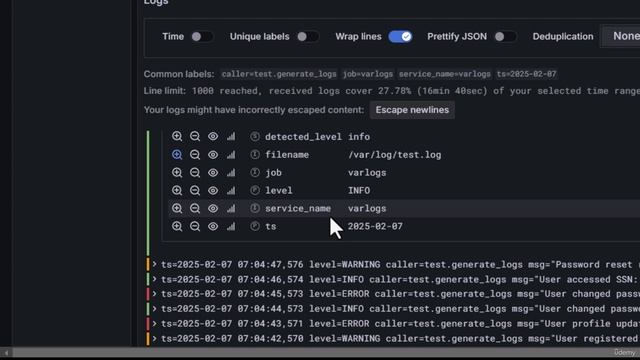640x360 pixels.
Task: Click the circular icon beside filename
Action: 255,154
